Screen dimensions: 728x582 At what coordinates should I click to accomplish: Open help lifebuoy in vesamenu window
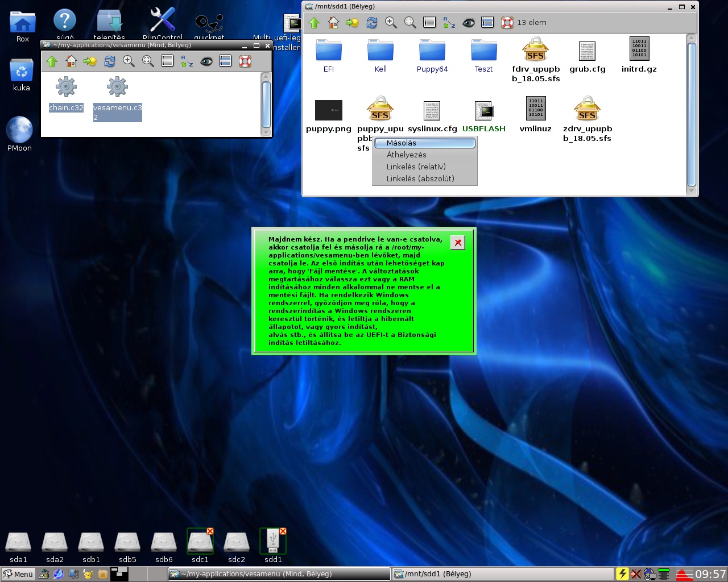[x=245, y=61]
